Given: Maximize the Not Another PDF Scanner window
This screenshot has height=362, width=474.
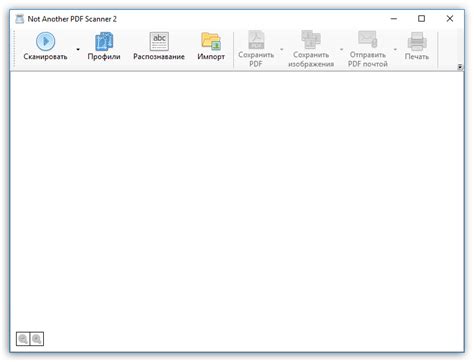Looking at the screenshot, I should coord(422,19).
